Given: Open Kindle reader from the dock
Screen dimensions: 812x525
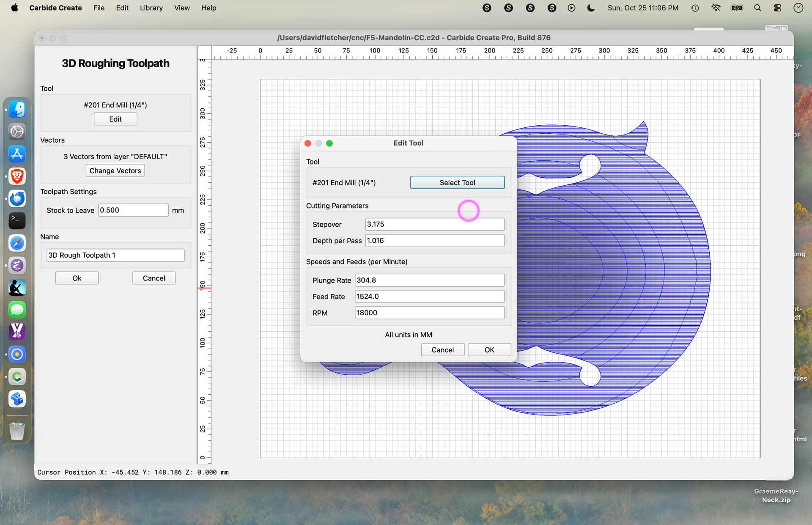Looking at the screenshot, I should [x=17, y=288].
